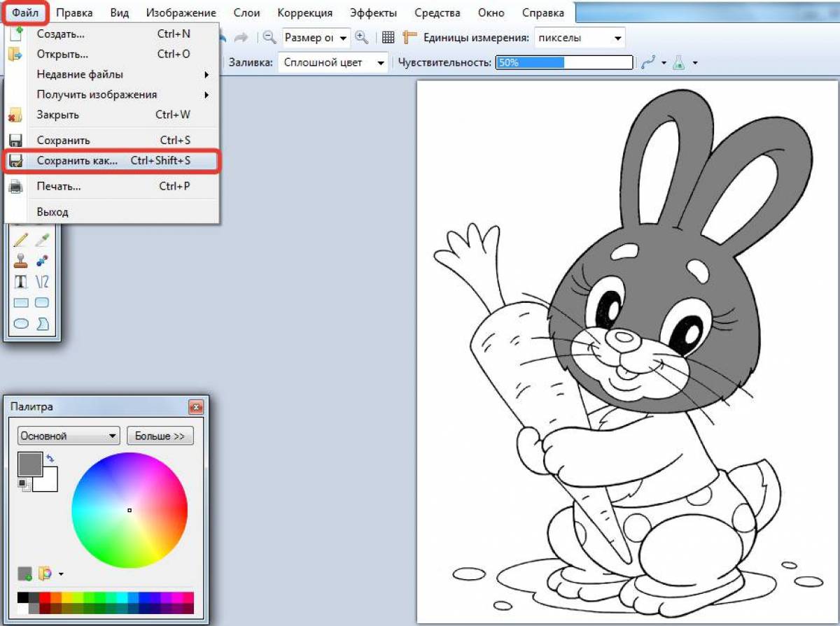This screenshot has width=840, height=626.
Task: Open the Правка menu
Action: pyautogui.click(x=74, y=13)
